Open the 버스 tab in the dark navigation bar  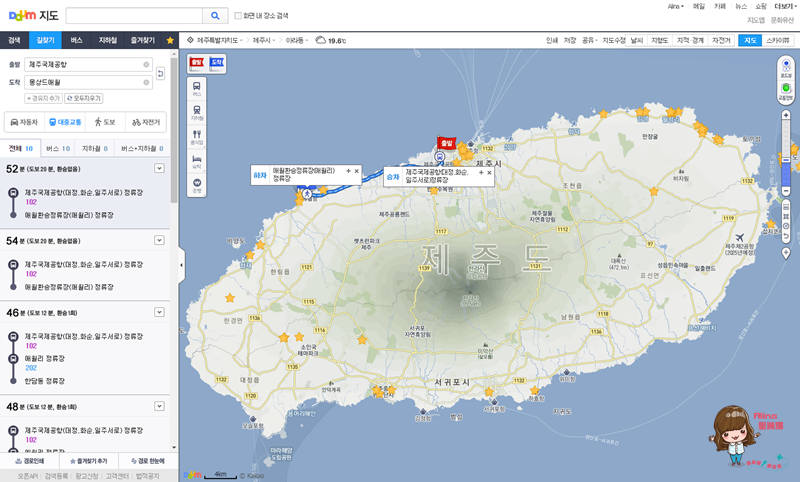tap(77, 40)
